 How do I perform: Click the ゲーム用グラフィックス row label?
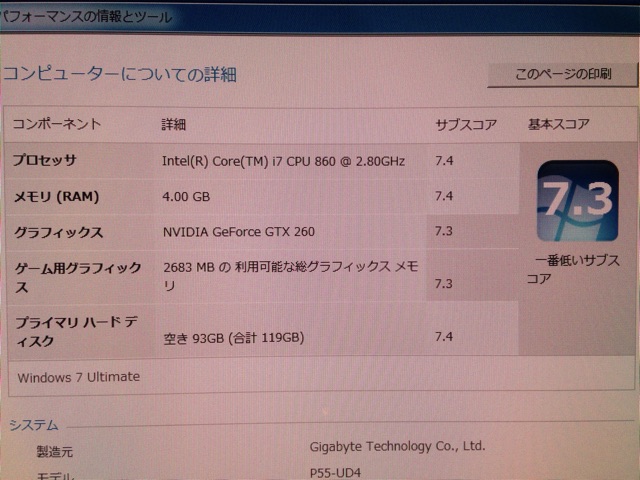(78, 277)
